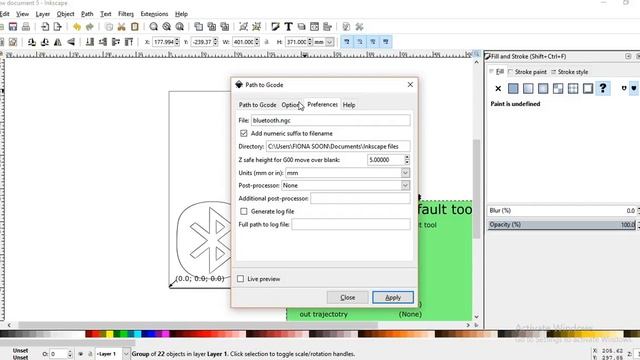Open the Extensions menu
The height and width of the screenshot is (360, 640).
coord(154,14)
